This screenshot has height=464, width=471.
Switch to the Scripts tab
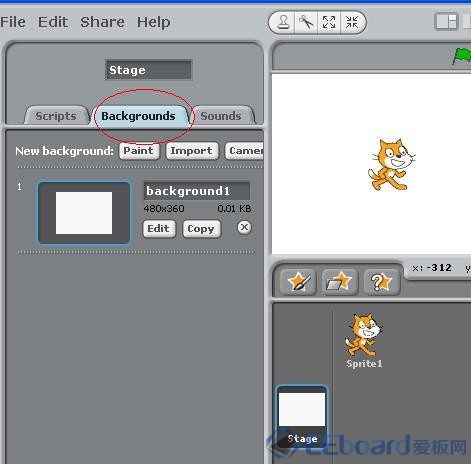pyautogui.click(x=56, y=116)
